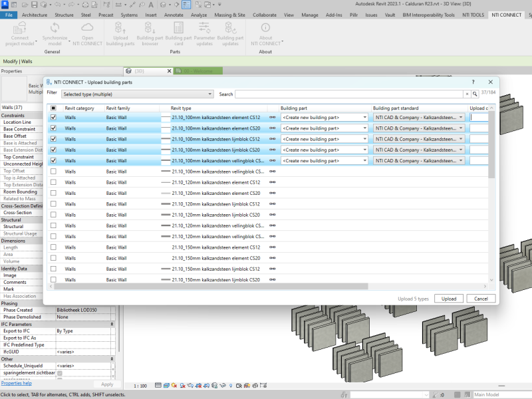
Task: Close the {3D} view tab
Action: (x=170, y=71)
